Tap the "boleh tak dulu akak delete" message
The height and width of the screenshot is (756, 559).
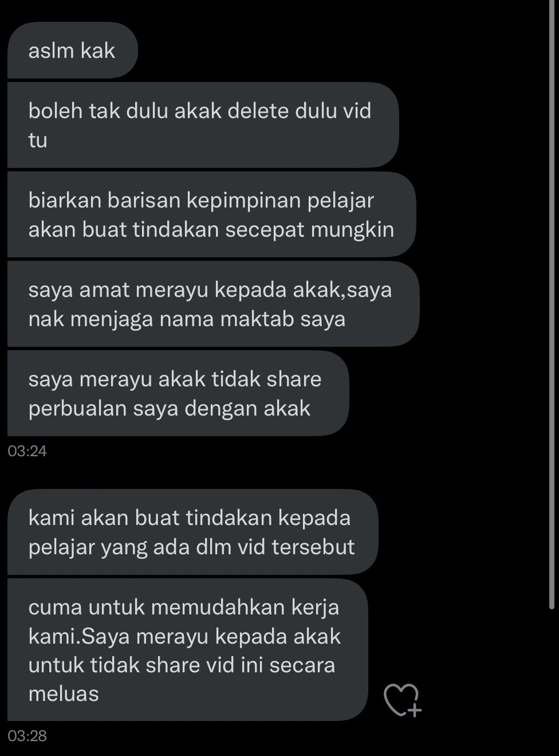[x=203, y=125]
